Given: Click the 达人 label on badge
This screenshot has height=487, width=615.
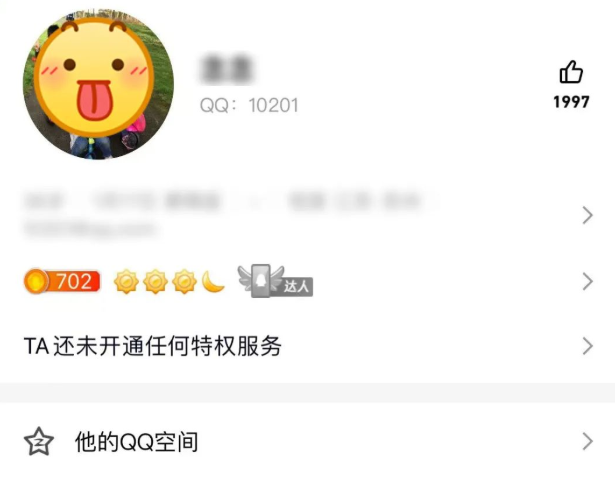Looking at the screenshot, I should point(296,286).
